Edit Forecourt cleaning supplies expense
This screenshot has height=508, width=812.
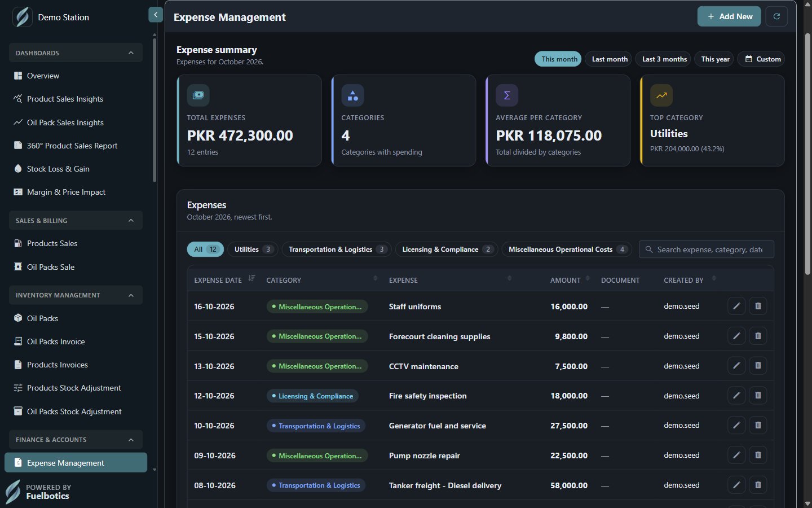point(736,336)
